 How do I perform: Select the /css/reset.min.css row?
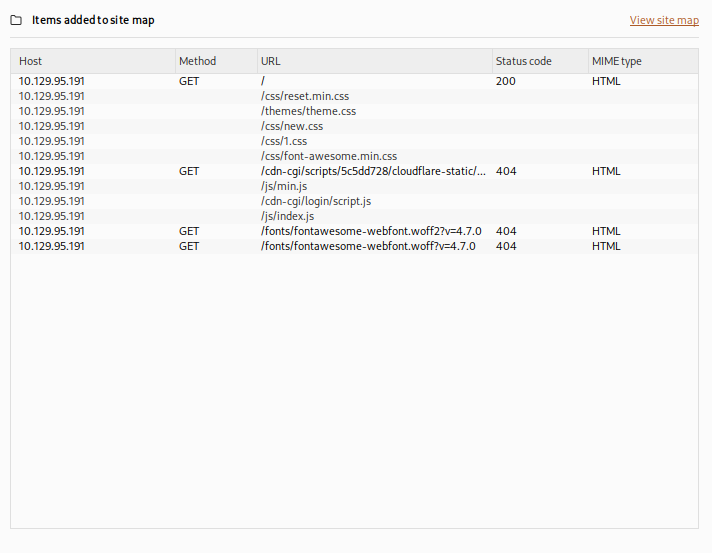click(354, 96)
